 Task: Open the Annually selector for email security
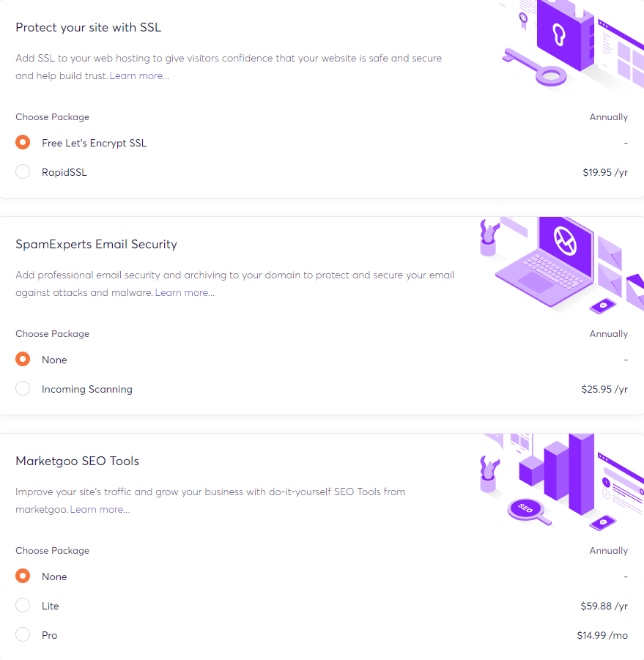click(x=609, y=333)
